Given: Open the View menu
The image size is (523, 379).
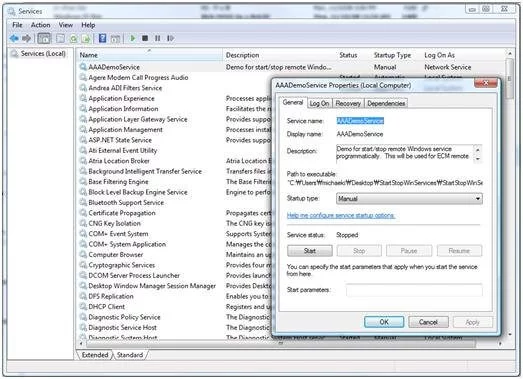Looking at the screenshot, I should tap(66, 25).
